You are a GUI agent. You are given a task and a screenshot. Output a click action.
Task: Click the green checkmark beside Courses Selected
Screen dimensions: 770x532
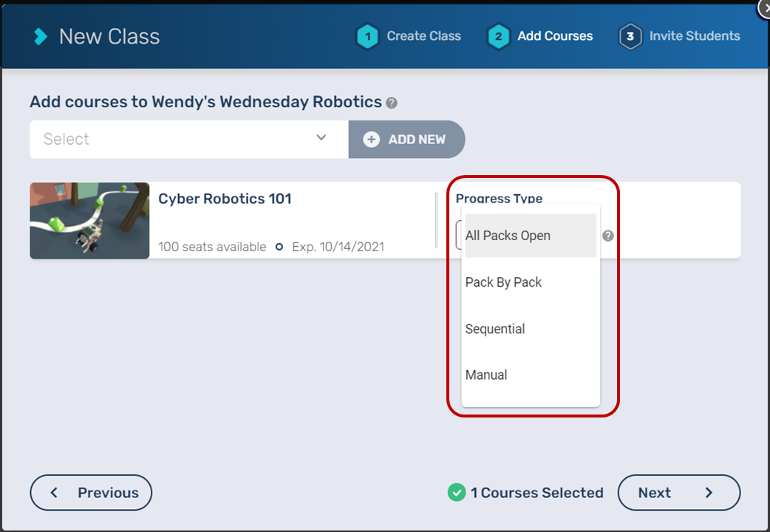click(457, 492)
